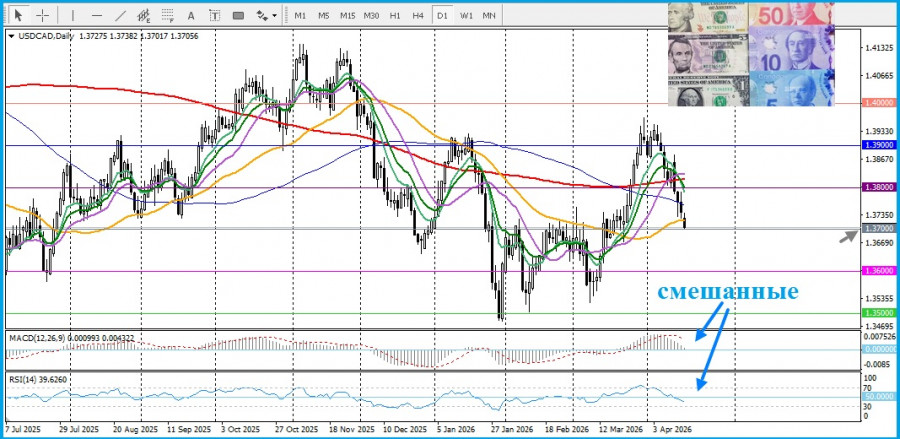Switch to the M1 timeframe

(300, 15)
